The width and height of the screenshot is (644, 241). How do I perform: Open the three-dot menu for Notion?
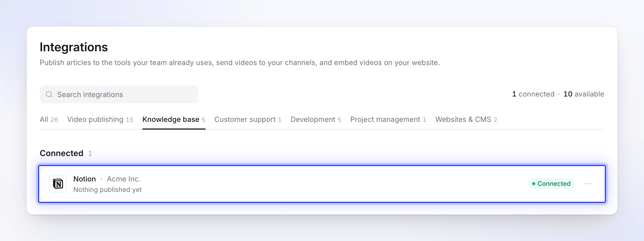588,184
